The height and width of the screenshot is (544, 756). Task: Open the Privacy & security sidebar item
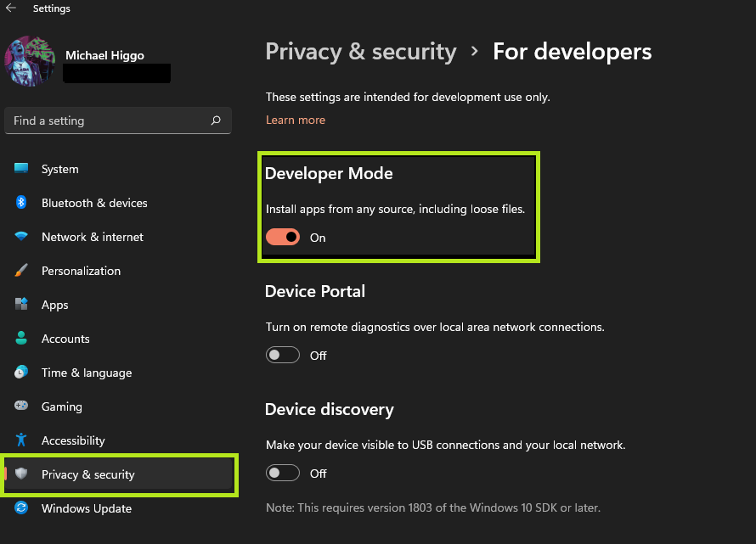(88, 474)
